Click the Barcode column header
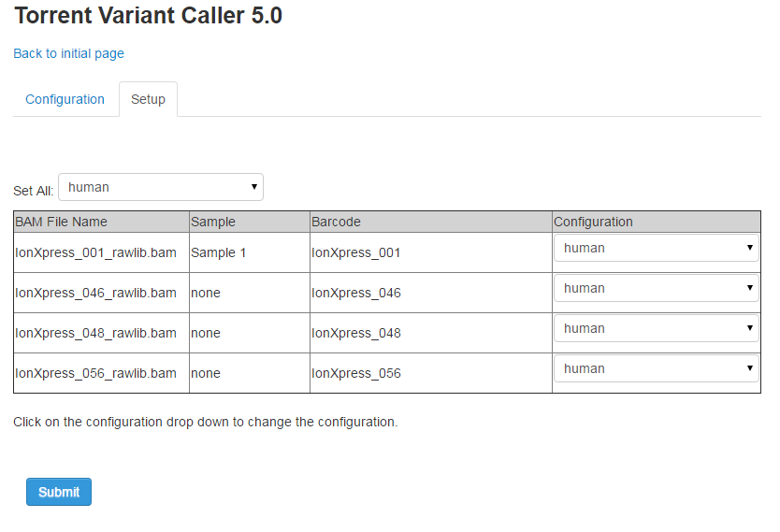The height and width of the screenshot is (532, 780). 431,222
